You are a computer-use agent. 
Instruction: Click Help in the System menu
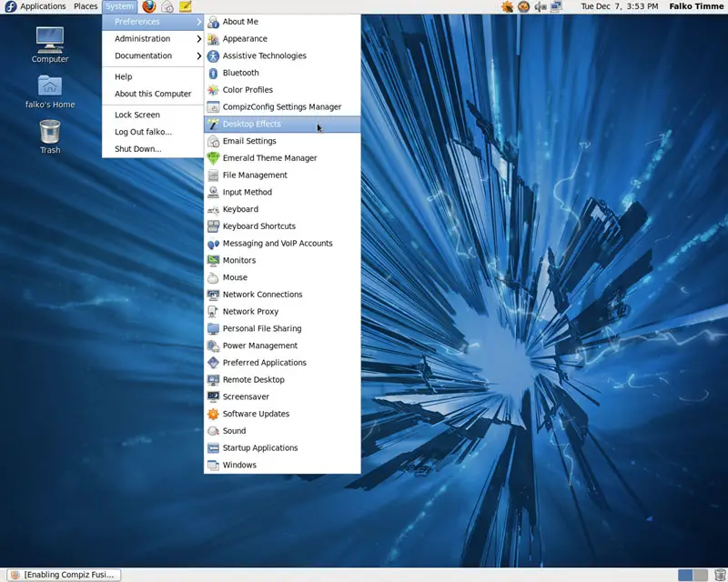[153, 76]
